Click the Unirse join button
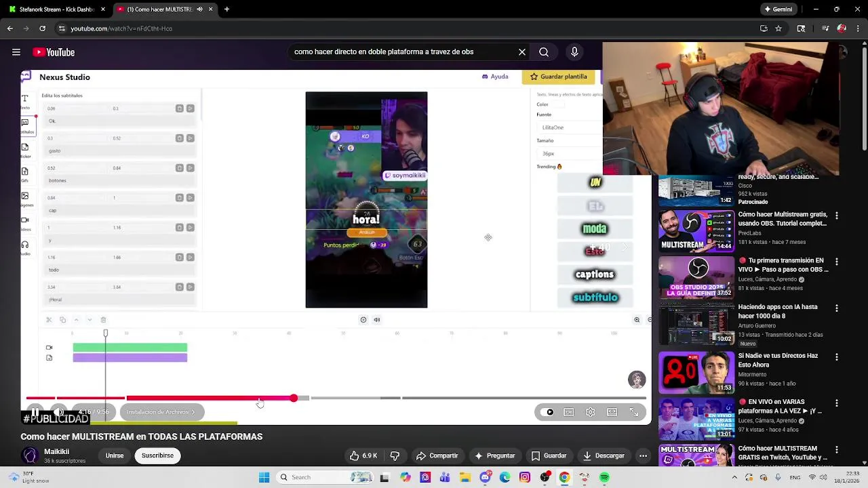The width and height of the screenshot is (868, 488). (115, 455)
